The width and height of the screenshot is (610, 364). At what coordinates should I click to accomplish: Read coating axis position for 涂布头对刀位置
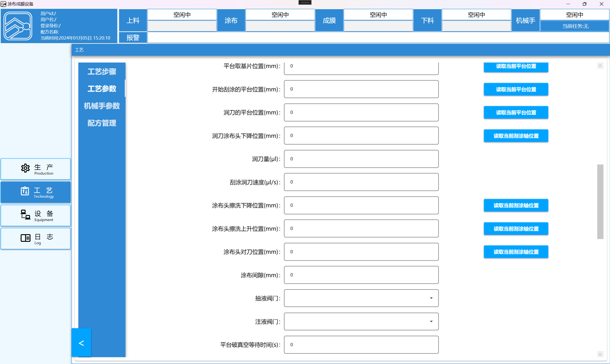(516, 252)
